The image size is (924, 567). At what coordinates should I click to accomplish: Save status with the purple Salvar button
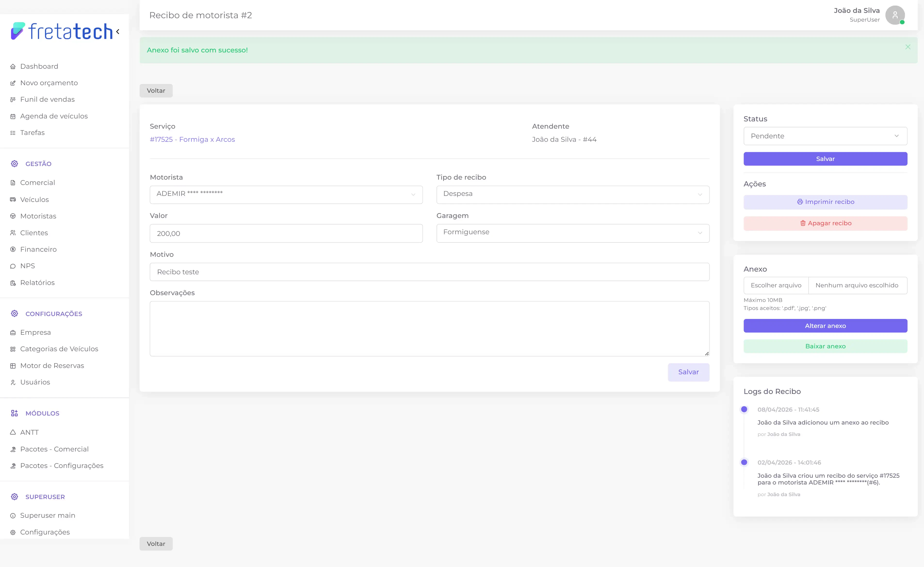[x=825, y=159]
